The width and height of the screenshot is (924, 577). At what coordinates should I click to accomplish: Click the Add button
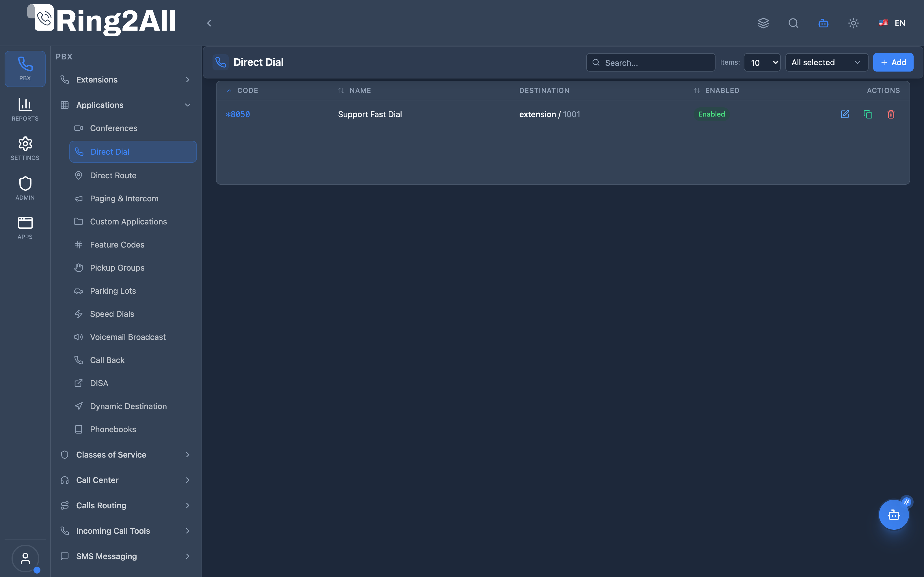[893, 63]
